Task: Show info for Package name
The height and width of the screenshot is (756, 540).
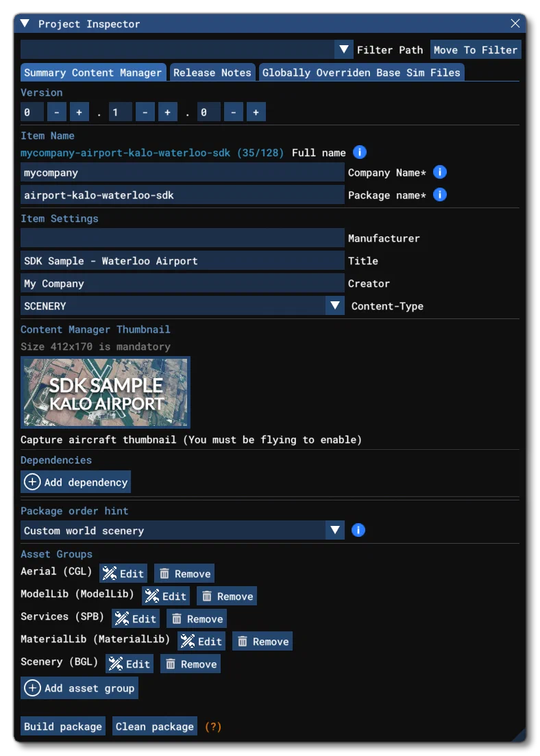Action: (x=440, y=194)
